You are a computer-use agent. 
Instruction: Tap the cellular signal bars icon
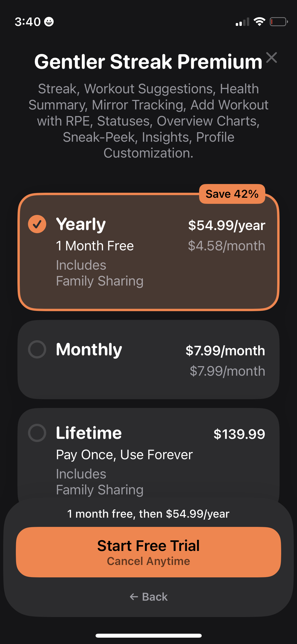coord(242,22)
